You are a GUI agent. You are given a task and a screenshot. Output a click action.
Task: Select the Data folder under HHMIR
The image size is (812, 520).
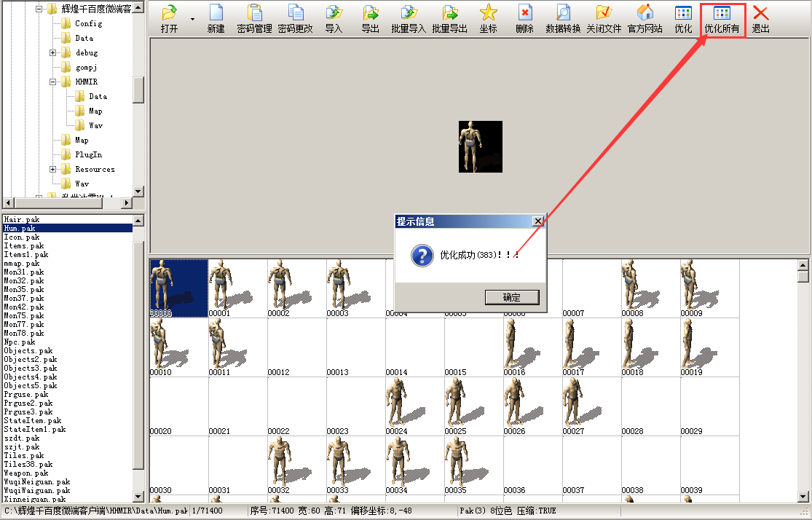[x=98, y=96]
